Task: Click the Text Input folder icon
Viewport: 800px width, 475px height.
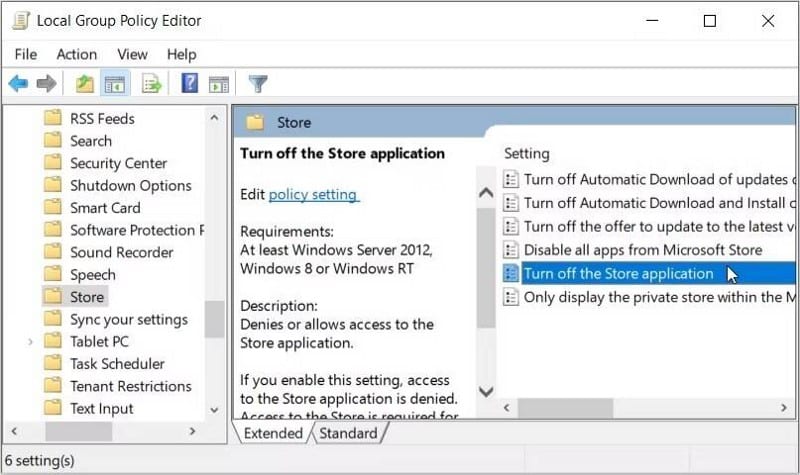Action: point(53,408)
